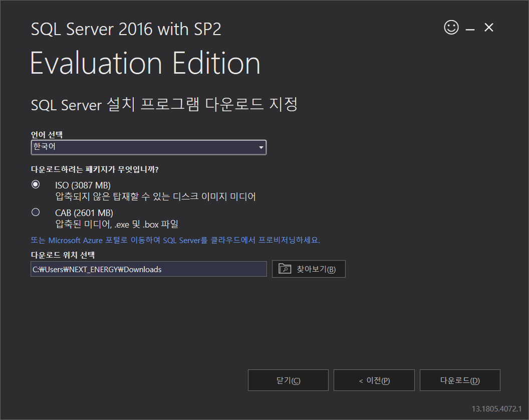The width and height of the screenshot is (529, 420).
Task: Click the 찾아보기(B) browse button
Action: click(x=309, y=269)
